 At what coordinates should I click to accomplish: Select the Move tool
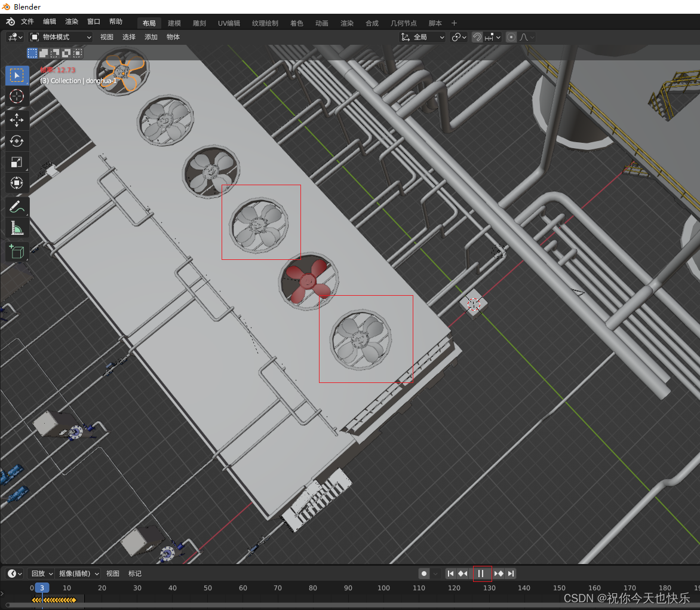(x=17, y=119)
